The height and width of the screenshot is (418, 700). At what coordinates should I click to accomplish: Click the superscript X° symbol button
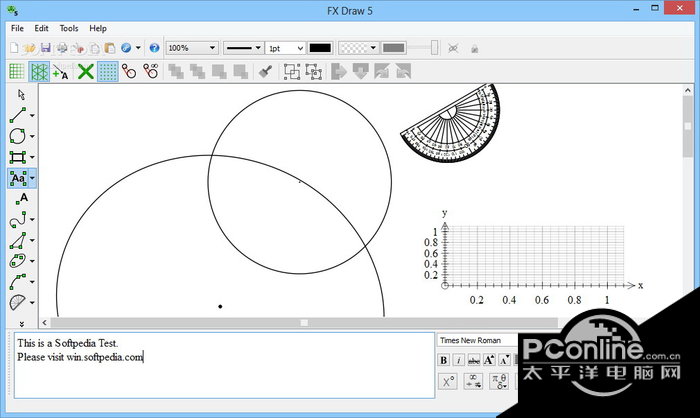tap(448, 380)
